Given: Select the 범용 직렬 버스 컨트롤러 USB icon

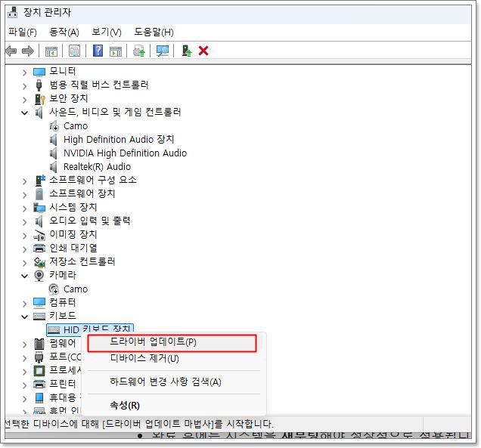Looking at the screenshot, I should click(39, 85).
